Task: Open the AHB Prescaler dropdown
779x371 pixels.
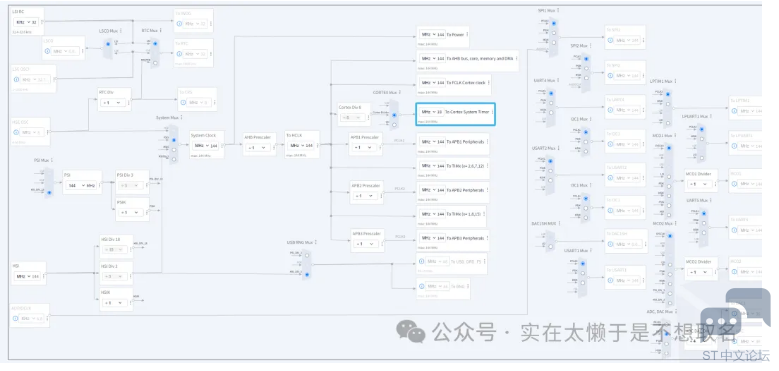Action: tap(258, 148)
